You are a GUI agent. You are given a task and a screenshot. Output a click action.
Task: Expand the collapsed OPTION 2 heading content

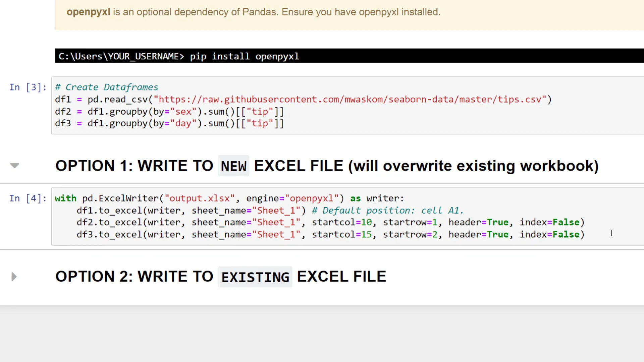[x=14, y=276]
